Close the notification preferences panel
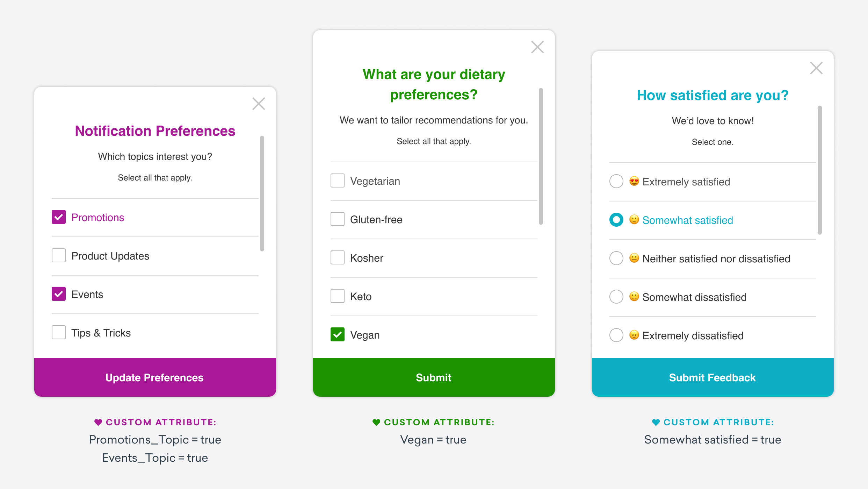 (259, 104)
